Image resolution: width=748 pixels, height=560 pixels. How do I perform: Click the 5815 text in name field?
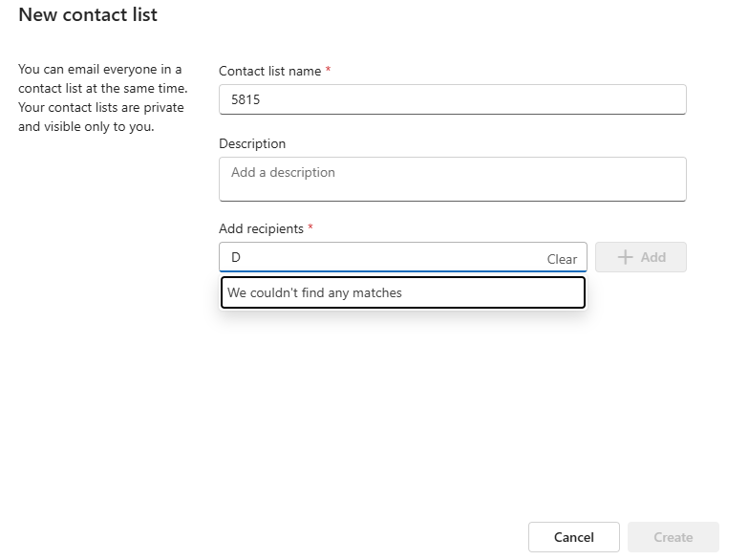(x=246, y=99)
